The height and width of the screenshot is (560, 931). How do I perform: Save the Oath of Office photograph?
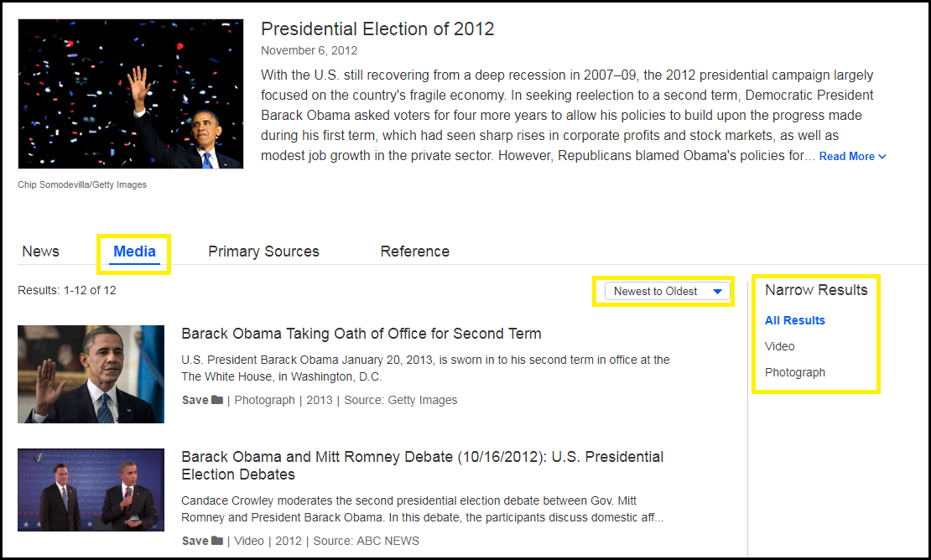(x=195, y=401)
